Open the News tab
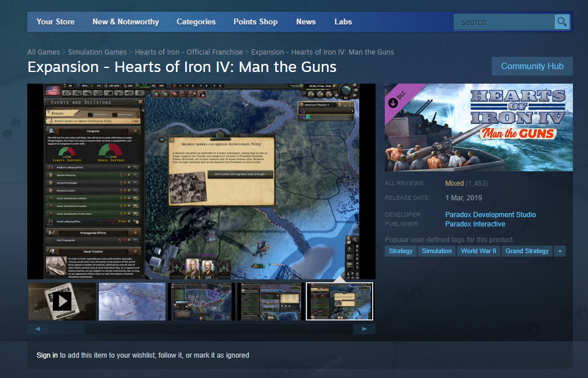This screenshot has width=588, height=378. (x=306, y=21)
